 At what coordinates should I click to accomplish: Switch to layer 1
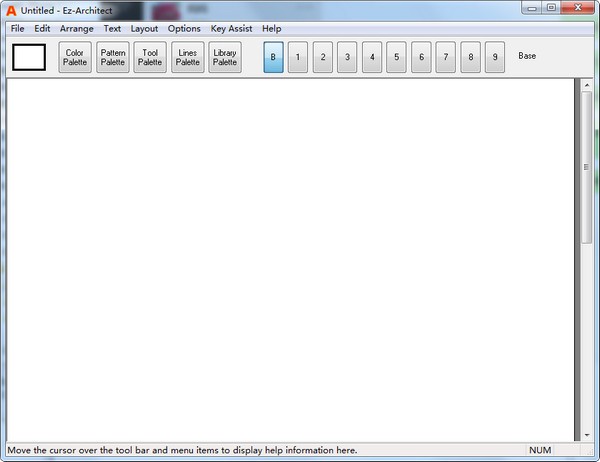[298, 57]
